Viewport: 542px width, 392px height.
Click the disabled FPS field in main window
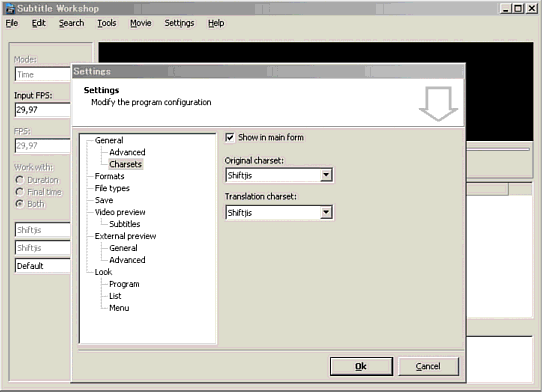tap(43, 146)
